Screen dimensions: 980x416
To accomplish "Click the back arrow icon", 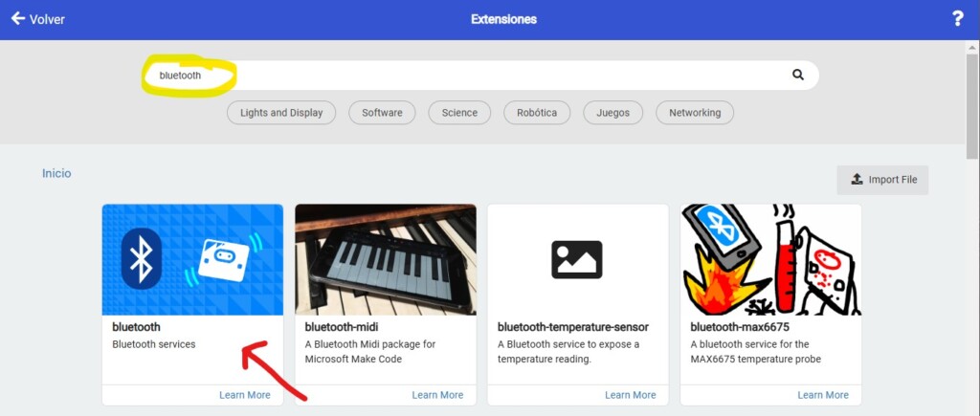I will pos(17,18).
